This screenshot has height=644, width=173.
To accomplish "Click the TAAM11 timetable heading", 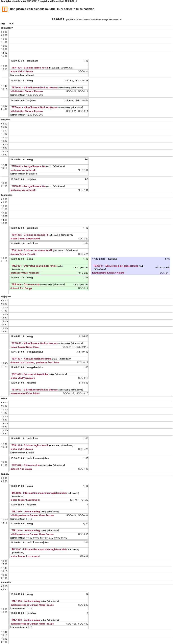I will tap(58, 19).
